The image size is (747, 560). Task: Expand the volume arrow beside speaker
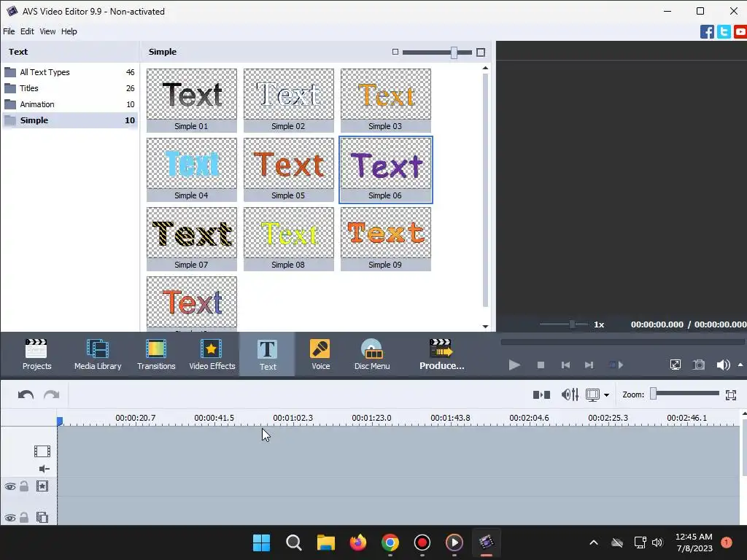740,365
